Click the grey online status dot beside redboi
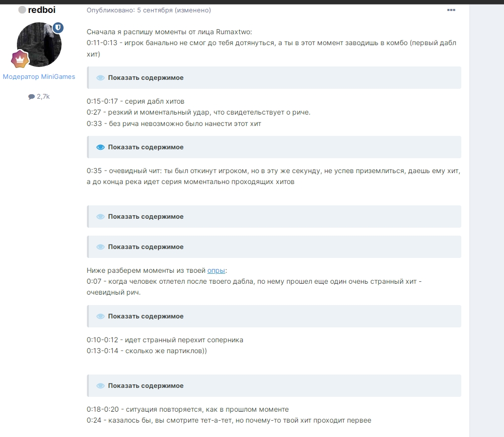This screenshot has height=437, width=504. pyautogui.click(x=22, y=10)
